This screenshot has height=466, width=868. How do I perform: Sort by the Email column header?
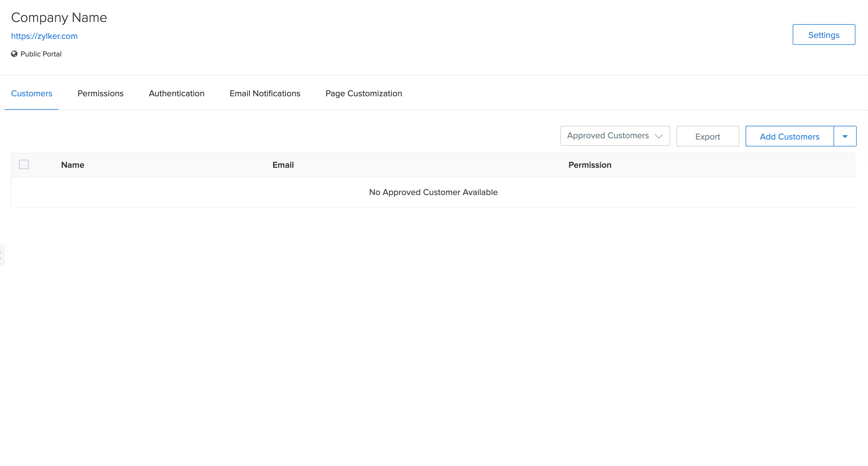click(x=283, y=165)
